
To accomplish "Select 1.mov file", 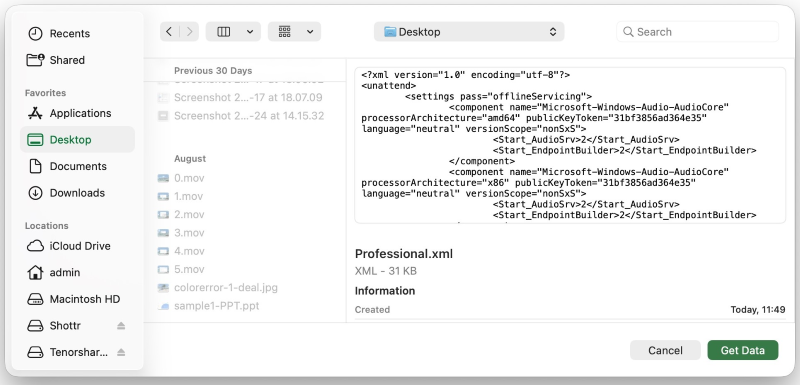I will point(188,196).
